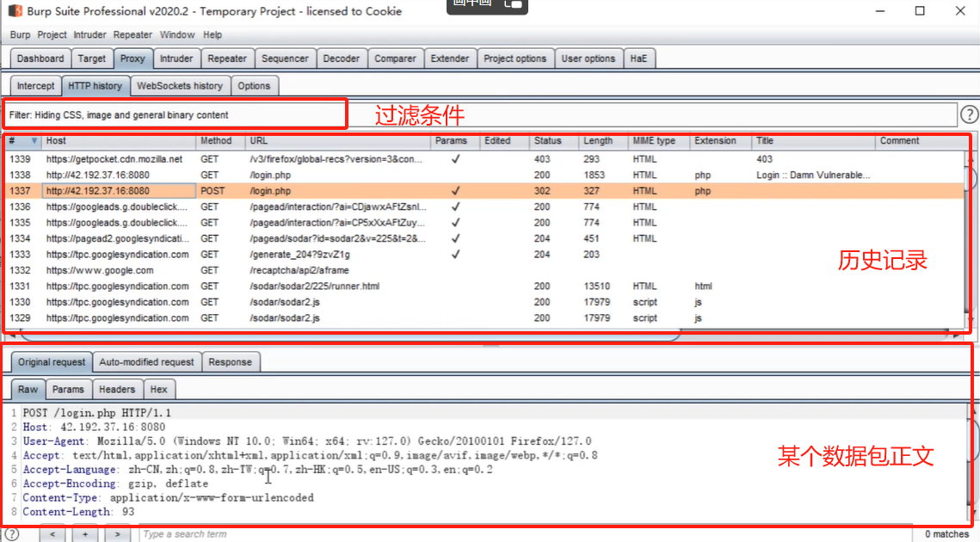This screenshot has height=542, width=980.
Task: Select row 1336 googleads doubleclick request
Action: coord(484,207)
